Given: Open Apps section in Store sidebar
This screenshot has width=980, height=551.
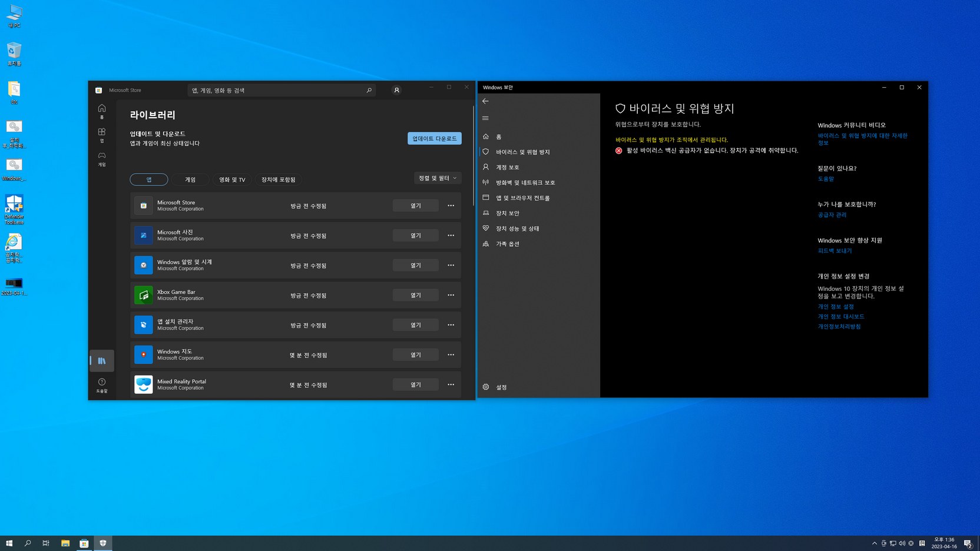Looking at the screenshot, I should pyautogui.click(x=102, y=135).
